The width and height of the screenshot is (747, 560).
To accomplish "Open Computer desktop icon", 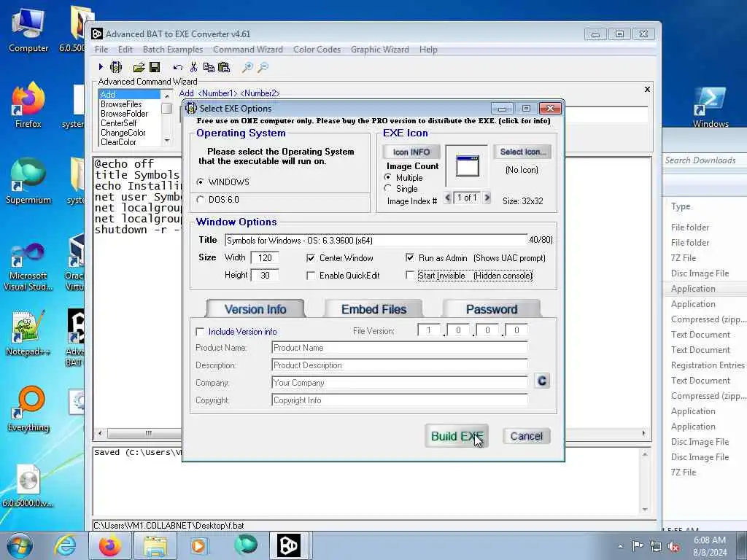I will pos(28,29).
